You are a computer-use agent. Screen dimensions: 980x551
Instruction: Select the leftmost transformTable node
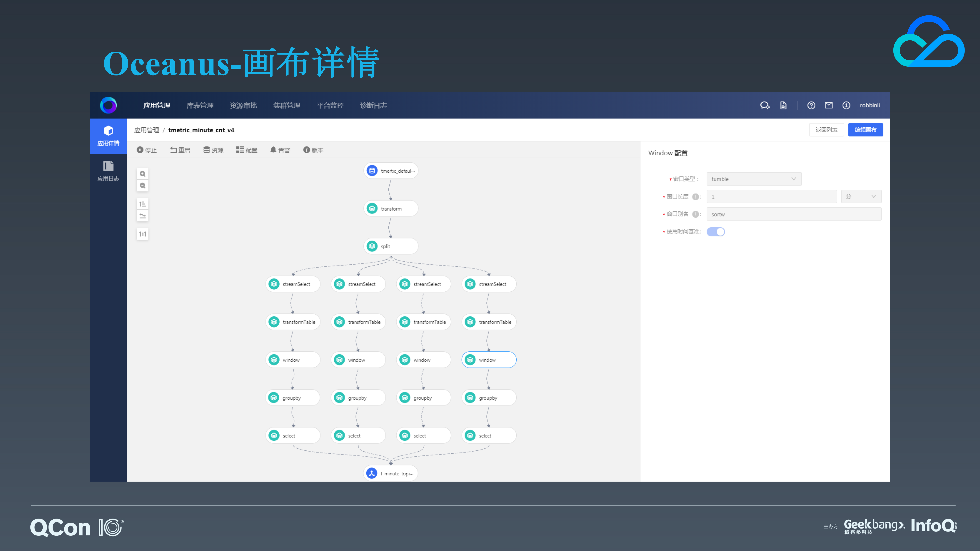click(x=293, y=322)
